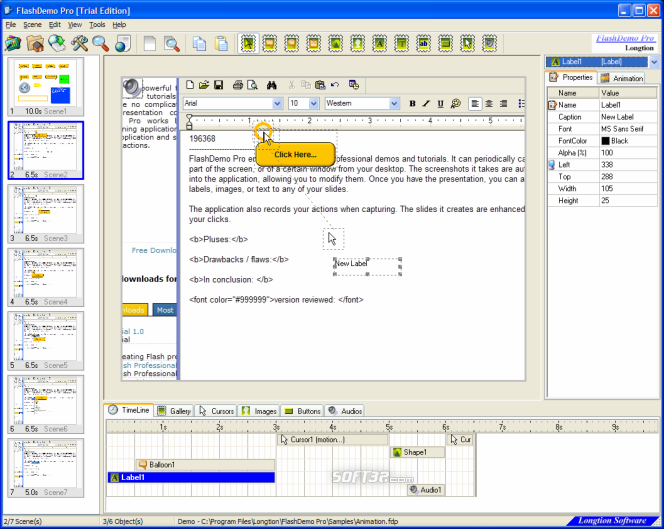
Task: Select the 'ab' edit field tool
Action: click(x=423, y=43)
